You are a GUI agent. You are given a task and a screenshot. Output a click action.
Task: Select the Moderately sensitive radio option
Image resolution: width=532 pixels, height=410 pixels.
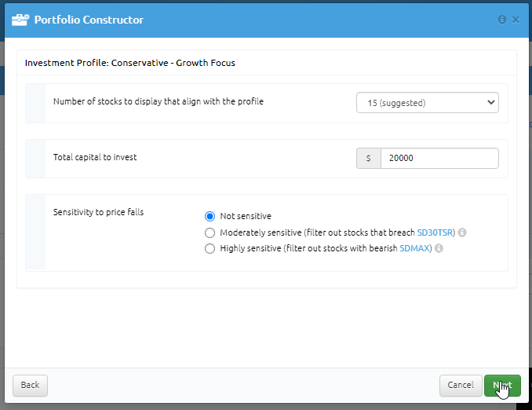[x=210, y=232]
